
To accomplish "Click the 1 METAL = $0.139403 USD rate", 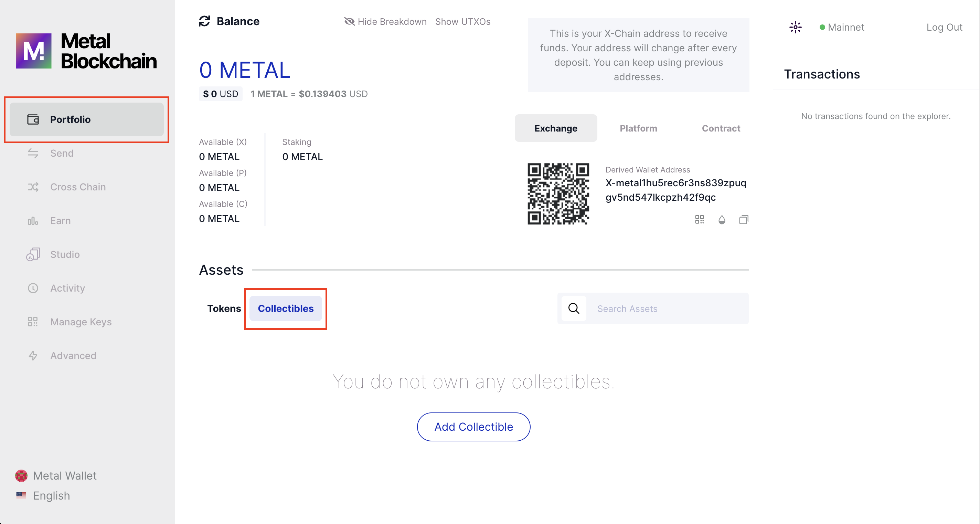I will [309, 94].
